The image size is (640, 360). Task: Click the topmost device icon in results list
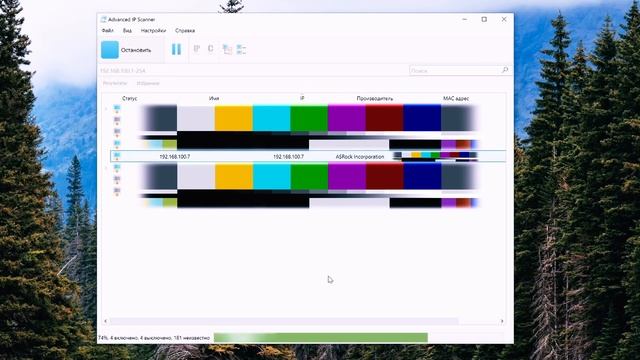[x=117, y=109]
